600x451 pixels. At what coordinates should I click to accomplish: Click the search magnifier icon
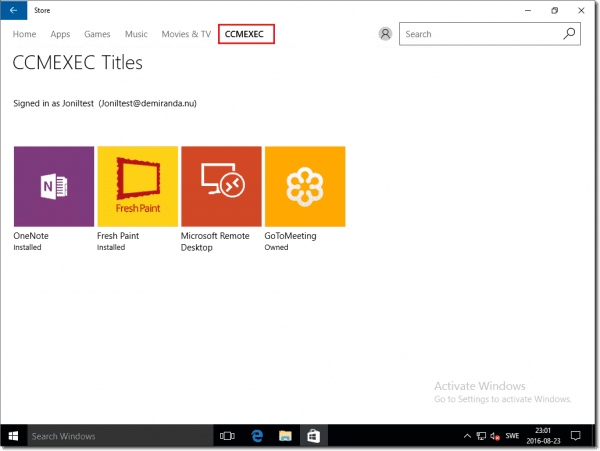(569, 34)
